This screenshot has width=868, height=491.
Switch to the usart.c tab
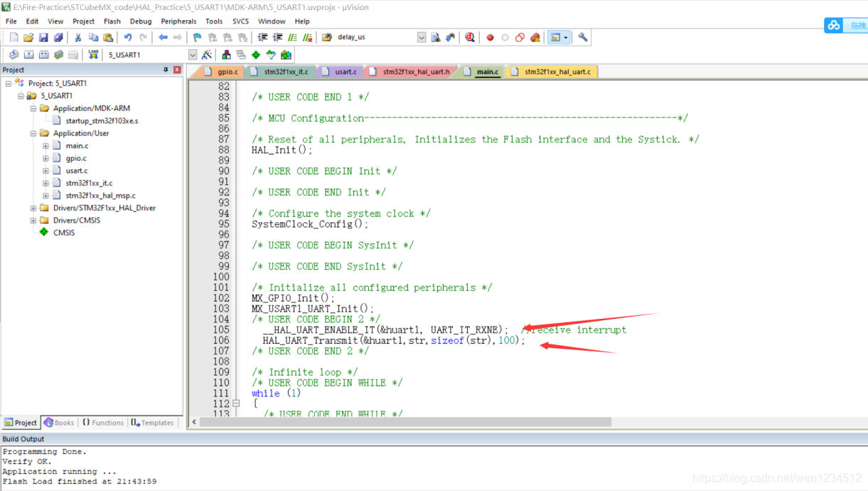[345, 72]
